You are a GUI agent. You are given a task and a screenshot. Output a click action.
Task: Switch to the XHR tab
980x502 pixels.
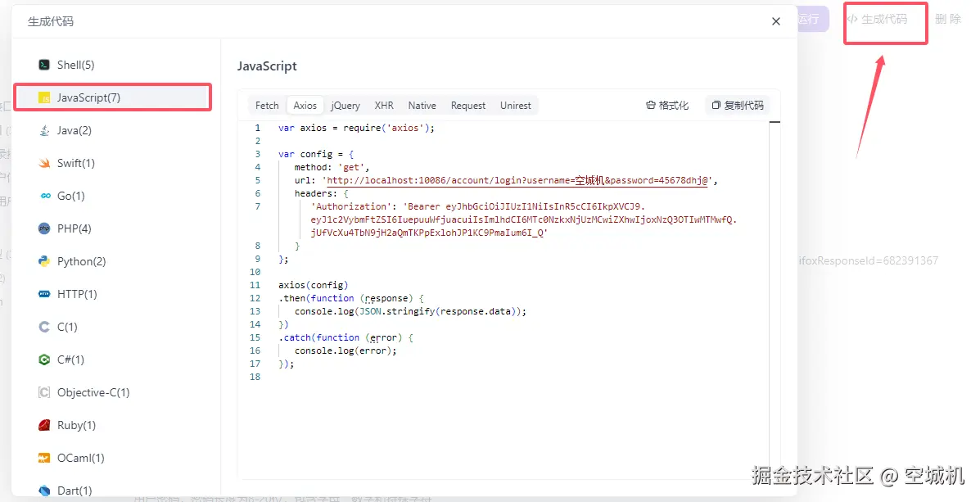(x=383, y=105)
